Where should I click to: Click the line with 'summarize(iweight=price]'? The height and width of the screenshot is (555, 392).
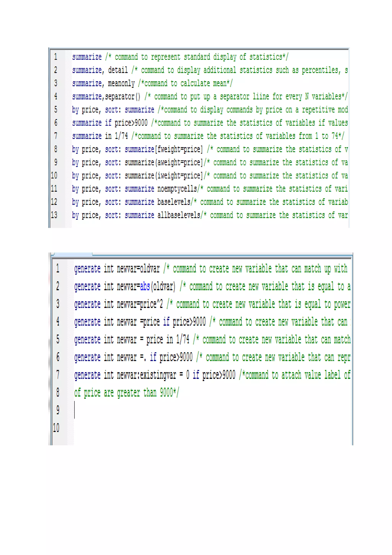coord(210,176)
